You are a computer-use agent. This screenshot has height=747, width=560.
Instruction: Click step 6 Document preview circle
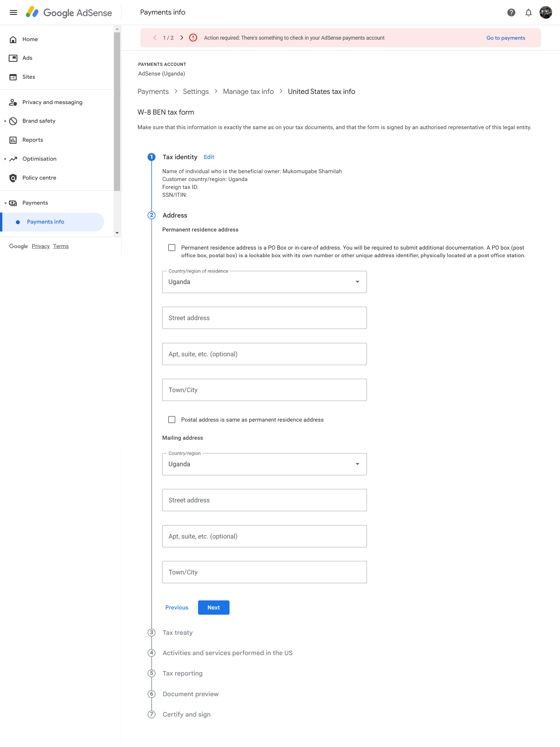click(151, 694)
